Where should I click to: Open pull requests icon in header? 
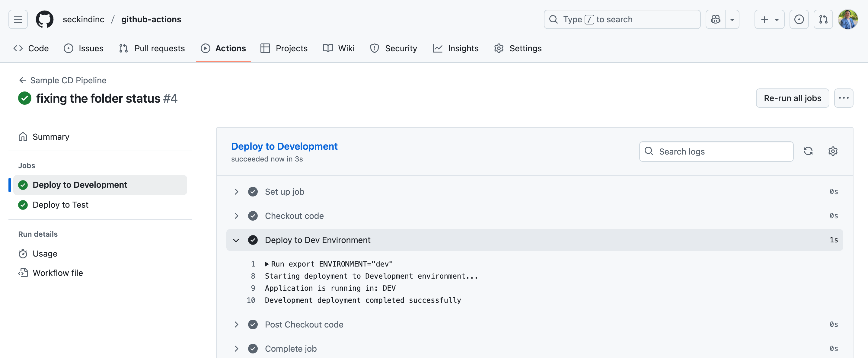[823, 19]
